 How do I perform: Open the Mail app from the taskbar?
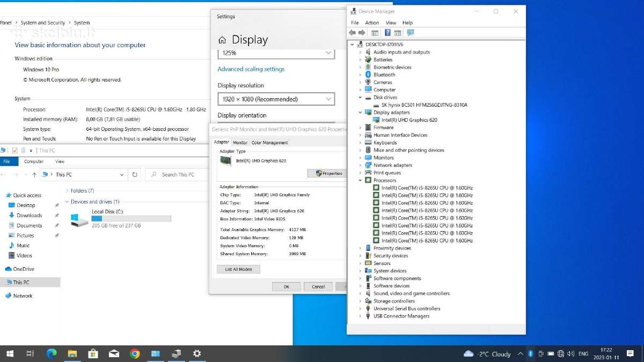[114, 353]
